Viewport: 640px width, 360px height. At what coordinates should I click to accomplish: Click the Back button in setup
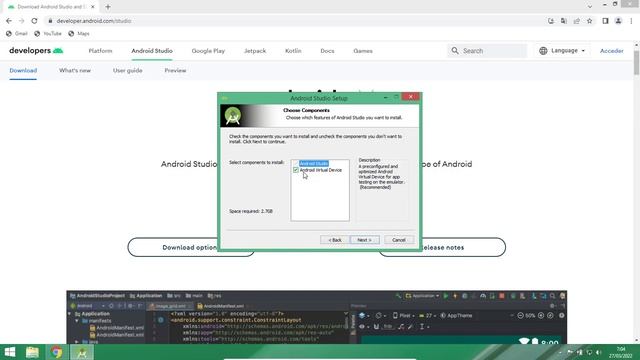click(x=335, y=240)
